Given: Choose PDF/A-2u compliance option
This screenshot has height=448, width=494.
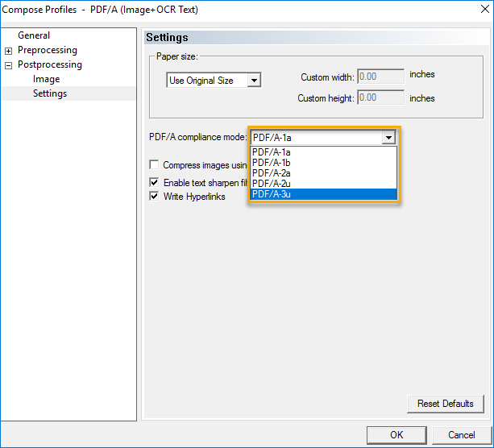Looking at the screenshot, I should coord(323,184).
